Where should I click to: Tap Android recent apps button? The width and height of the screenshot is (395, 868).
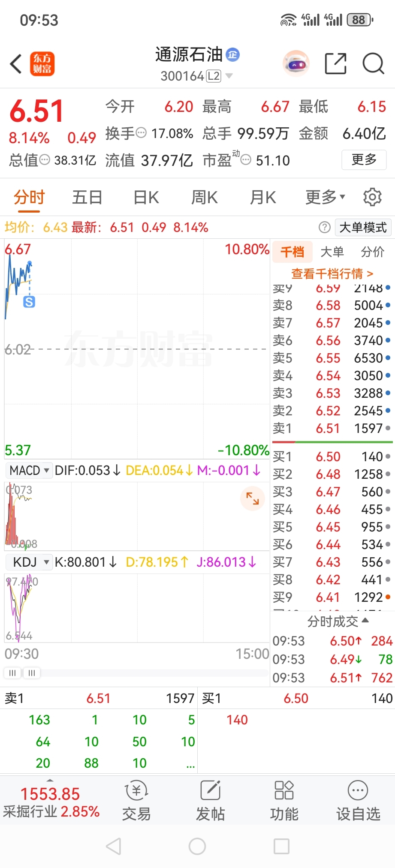pos(281,846)
